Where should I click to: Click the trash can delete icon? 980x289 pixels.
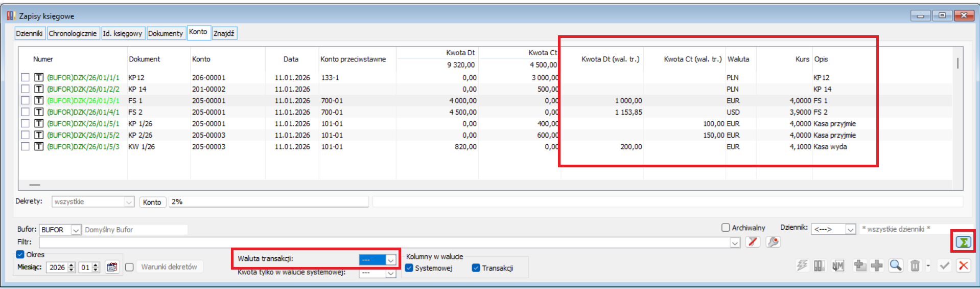[915, 265]
